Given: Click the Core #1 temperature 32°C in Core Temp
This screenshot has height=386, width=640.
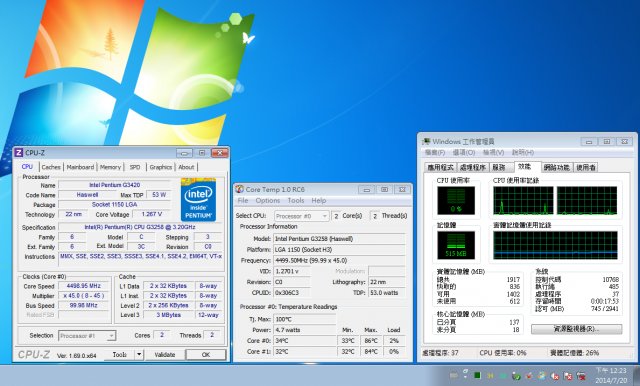Looking at the screenshot, I should pos(304,351).
